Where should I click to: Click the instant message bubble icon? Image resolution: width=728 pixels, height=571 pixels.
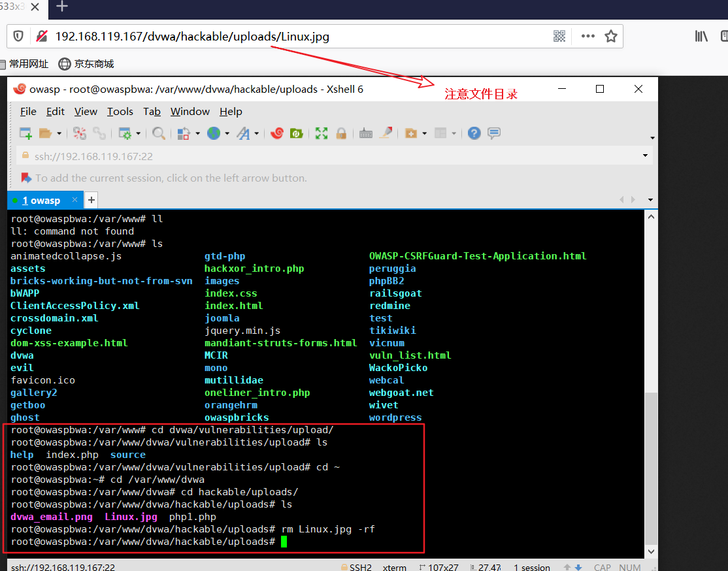(493, 133)
